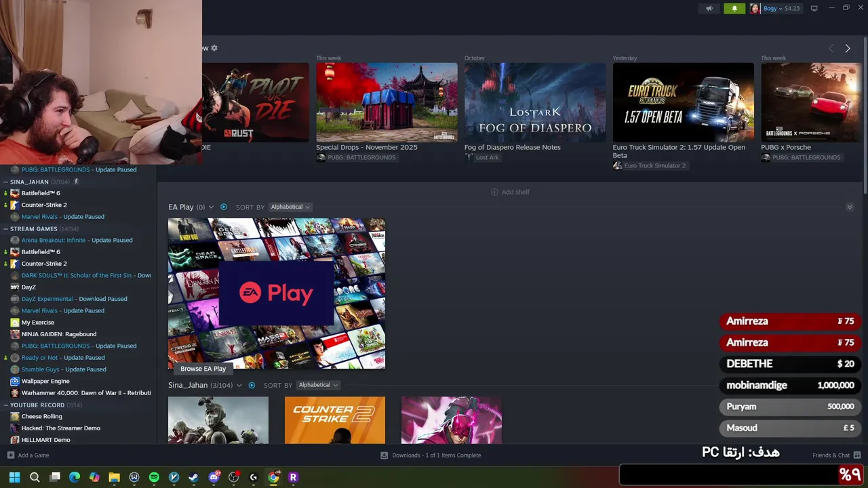This screenshot has height=488, width=868.
Task: Click the My Exercise game icon
Action: (15, 322)
